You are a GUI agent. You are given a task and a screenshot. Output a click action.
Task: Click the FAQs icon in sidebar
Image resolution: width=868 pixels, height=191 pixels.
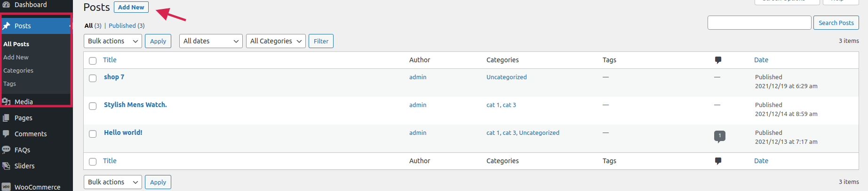pos(7,150)
